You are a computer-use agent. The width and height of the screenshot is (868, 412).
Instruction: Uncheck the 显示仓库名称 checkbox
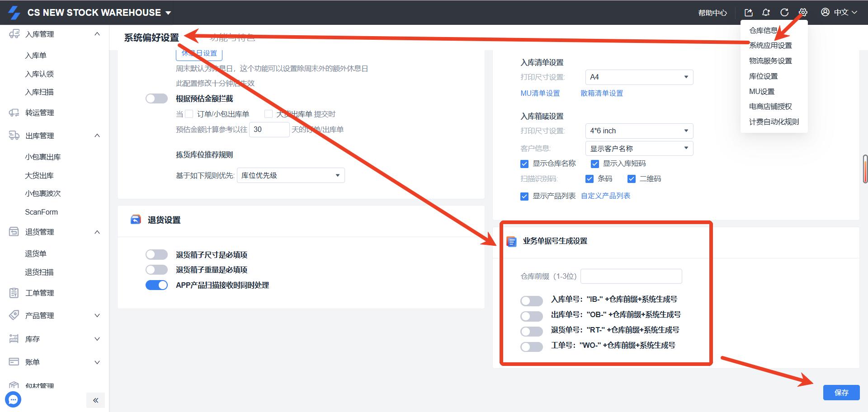(524, 164)
